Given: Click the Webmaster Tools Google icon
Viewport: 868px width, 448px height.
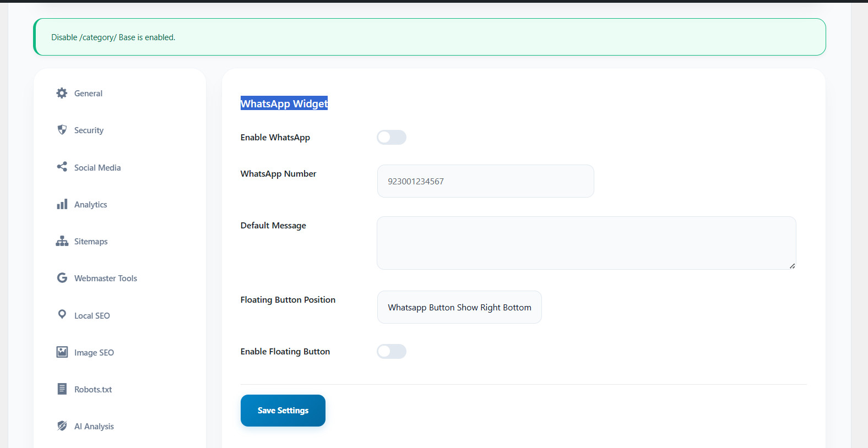Looking at the screenshot, I should [x=62, y=278].
